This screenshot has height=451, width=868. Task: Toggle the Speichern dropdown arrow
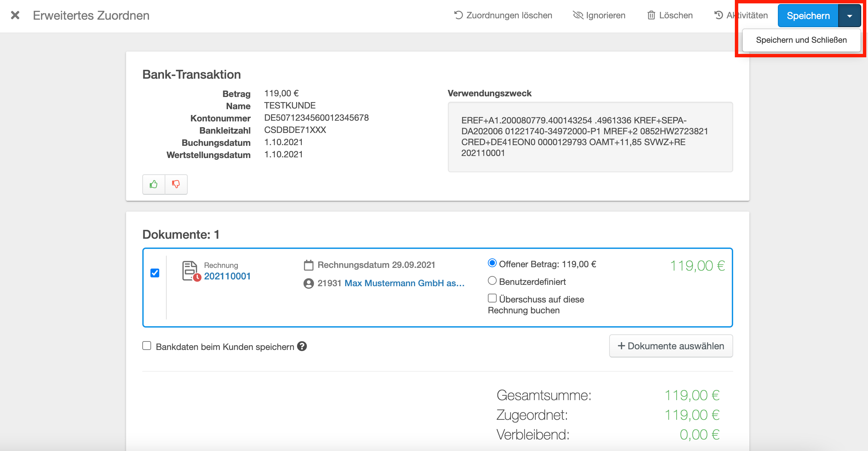click(849, 16)
